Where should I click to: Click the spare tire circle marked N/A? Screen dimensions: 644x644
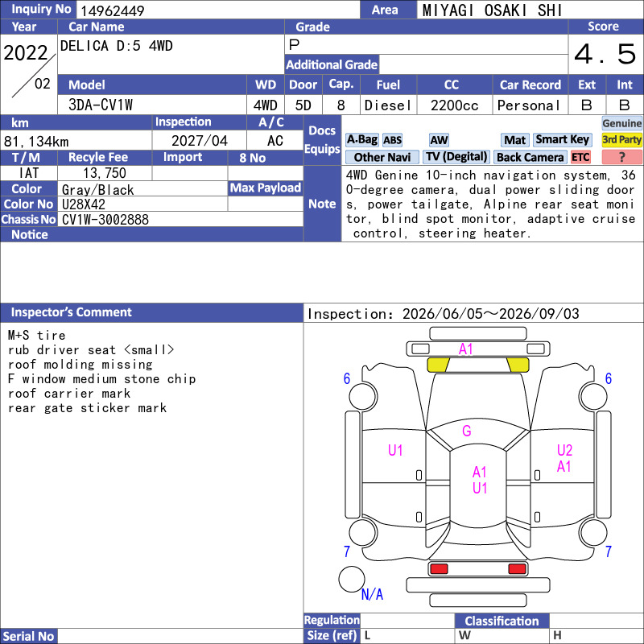(351, 579)
